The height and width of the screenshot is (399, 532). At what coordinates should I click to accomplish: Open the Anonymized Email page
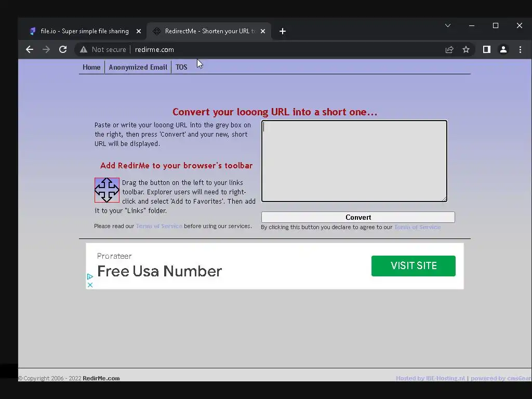[138, 67]
